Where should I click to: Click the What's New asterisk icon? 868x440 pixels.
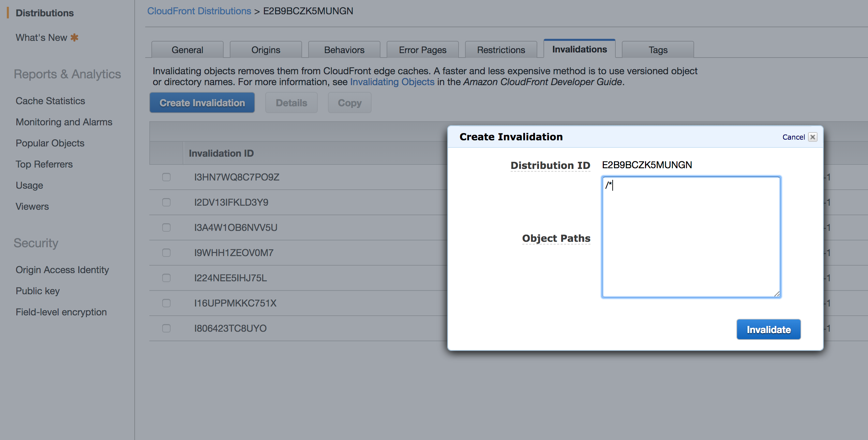pyautogui.click(x=74, y=37)
